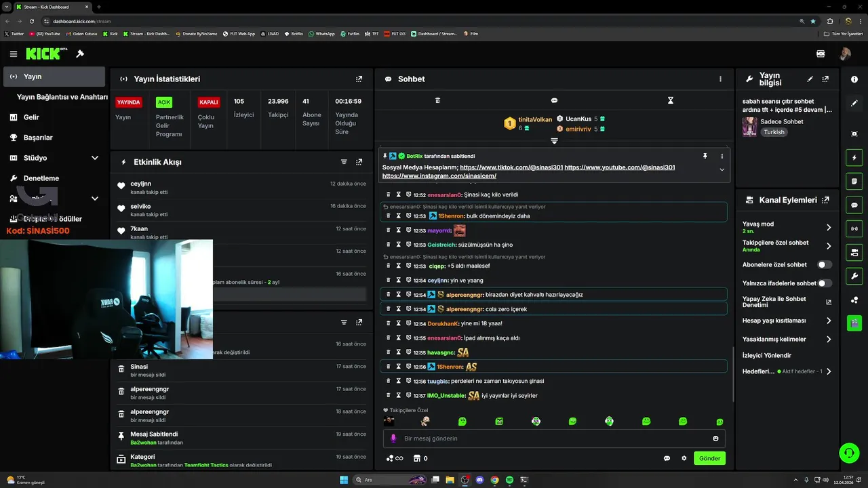
Task: Pop out the Etkinlik Akışı panel
Action: pyautogui.click(x=359, y=162)
